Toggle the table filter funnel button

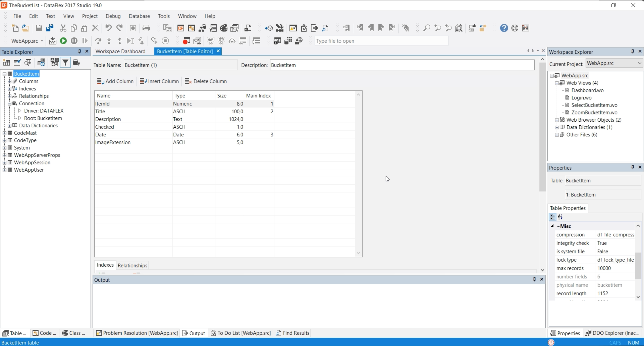coord(65,62)
